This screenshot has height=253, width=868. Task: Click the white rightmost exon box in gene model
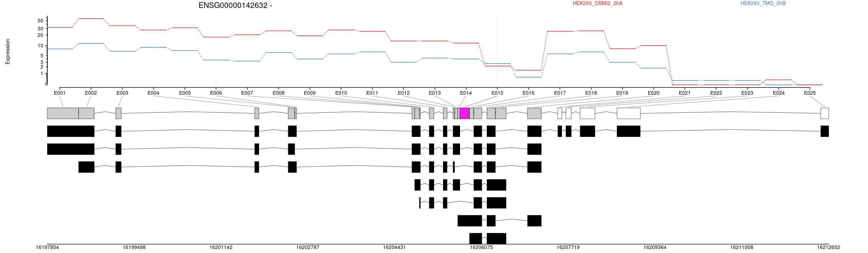(825, 113)
